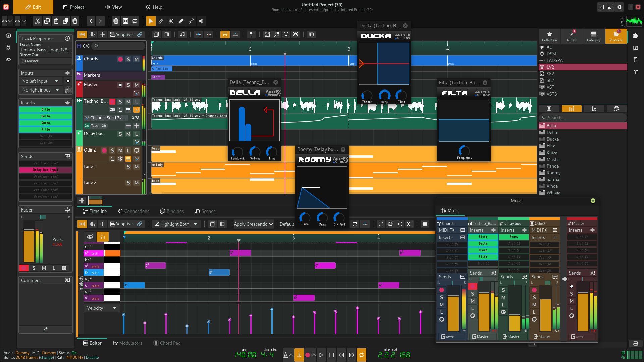Open the preferences gear icon
Screen dimensions: 644x362
coord(619,7)
